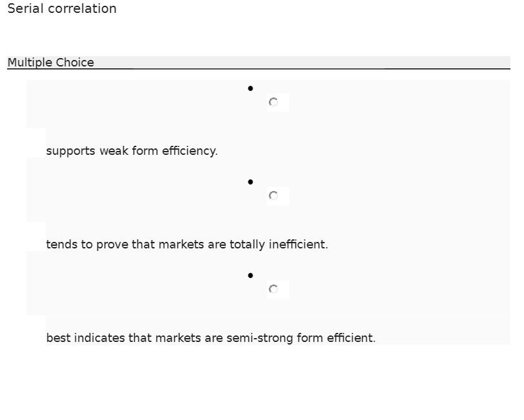Choose answer 'best indicates that markets are semi-strong form efficient.'
This screenshot has width=524, height=420.
click(210, 337)
